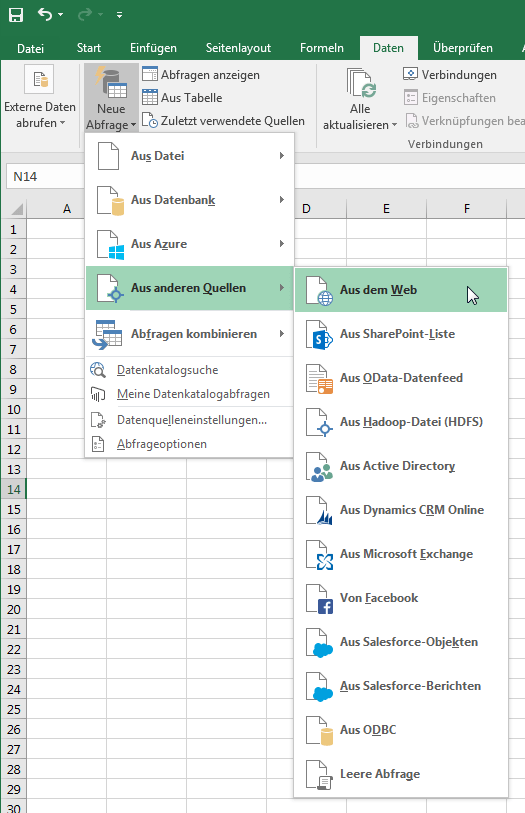This screenshot has height=813, width=525.
Task: Click the Save disk icon
Action: 16,15
